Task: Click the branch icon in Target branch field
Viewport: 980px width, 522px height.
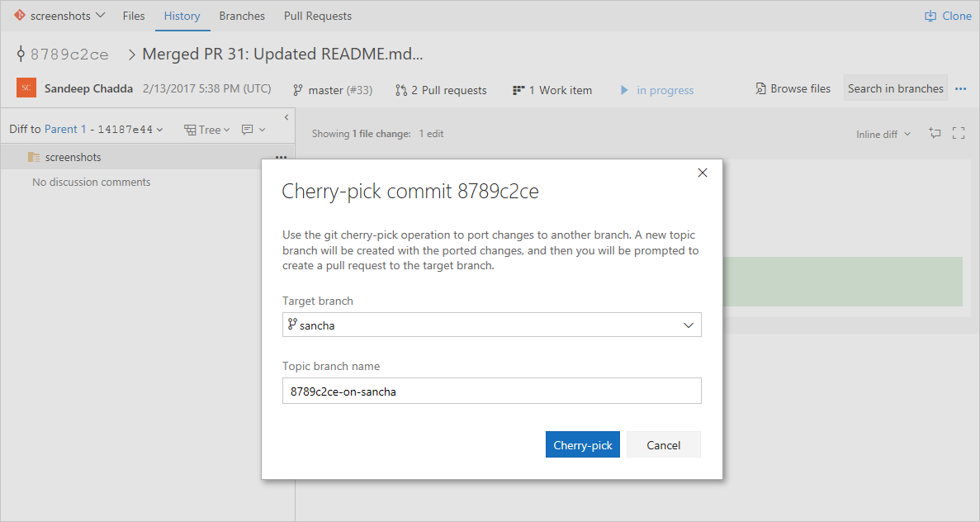Action: click(x=292, y=323)
